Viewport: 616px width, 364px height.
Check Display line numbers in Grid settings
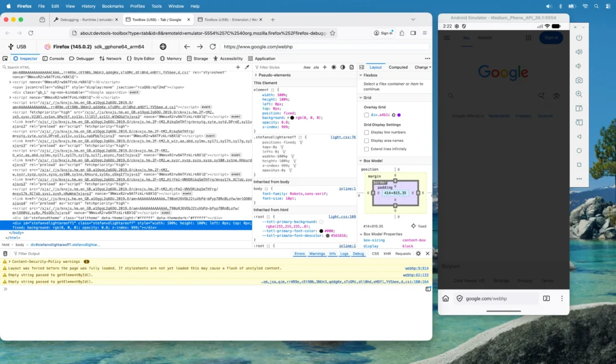click(366, 132)
